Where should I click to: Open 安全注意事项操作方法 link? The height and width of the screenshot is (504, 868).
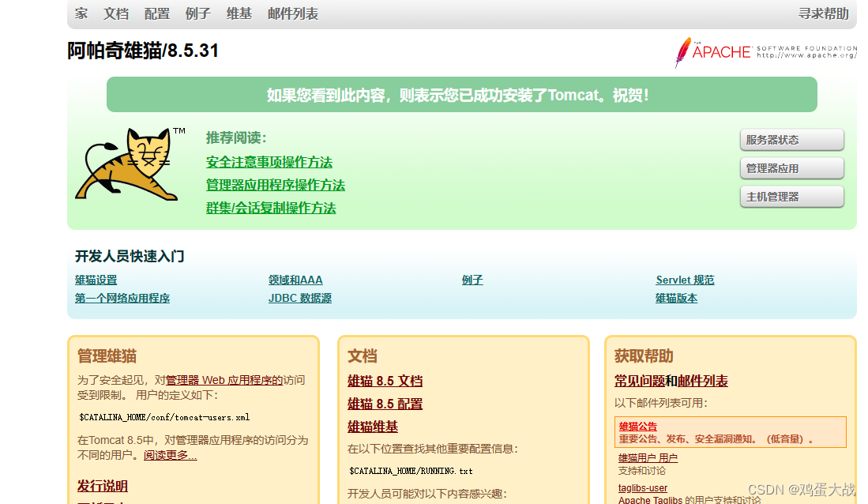[x=269, y=162]
